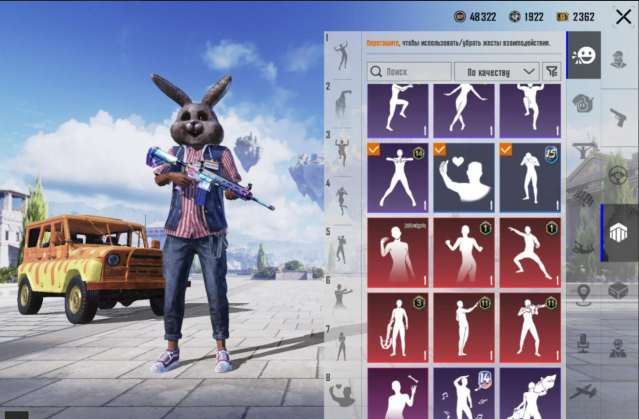
Task: Select the highlighted white box inventory tab
Action: [x=619, y=233]
